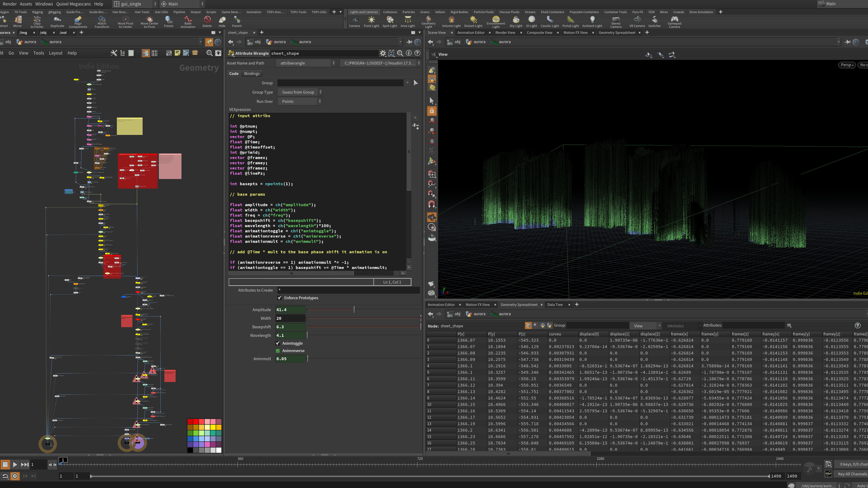The width and height of the screenshot is (868, 488).
Task: Toggle the Enforce Prototypes checkbox
Action: coord(280,298)
